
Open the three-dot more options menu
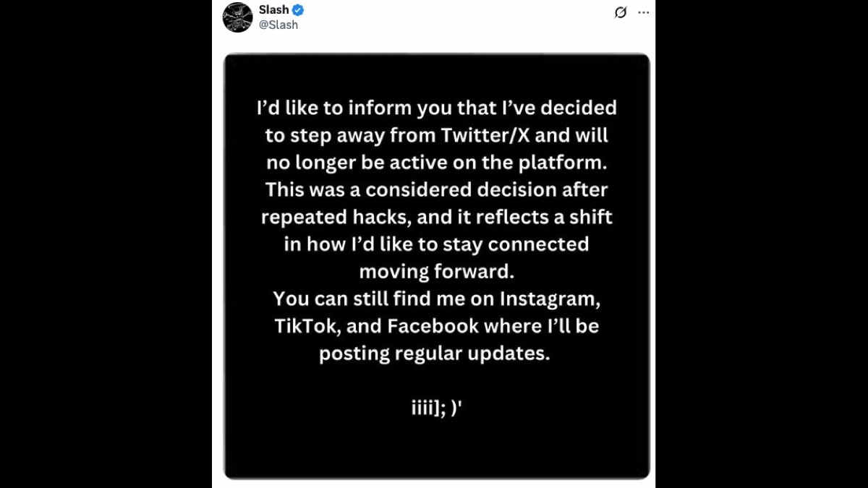point(643,12)
